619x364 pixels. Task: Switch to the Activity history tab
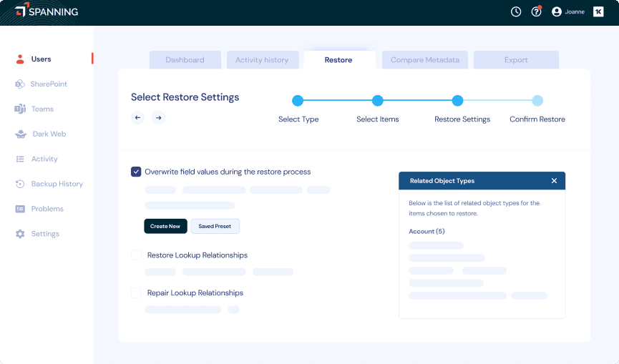coord(262,60)
